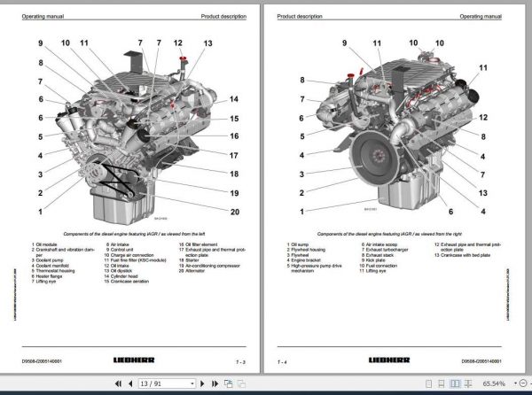Go to the next page arrow
532x395 pixels.
coord(202,383)
